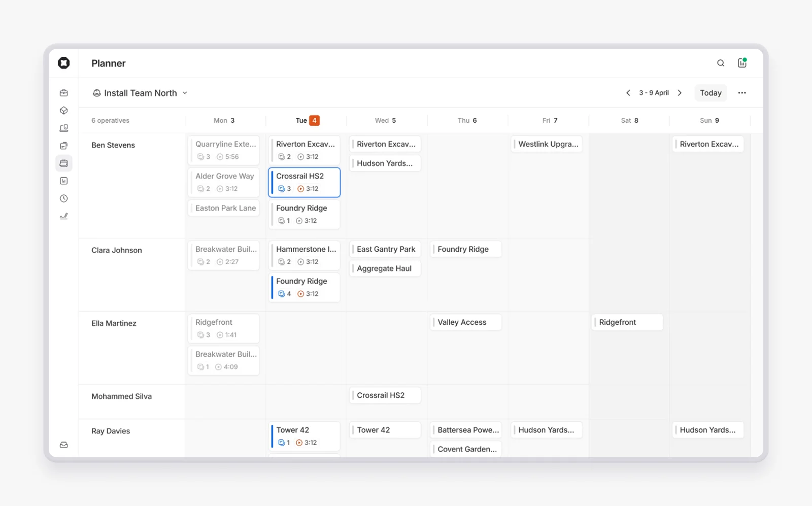Select the signature icon in the sidebar
Viewport: 812px width, 506px height.
[63, 216]
